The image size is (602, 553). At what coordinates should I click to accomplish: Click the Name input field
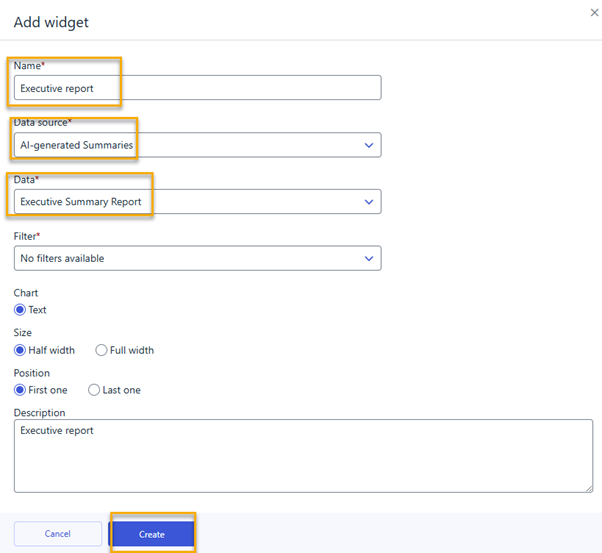[x=198, y=88]
